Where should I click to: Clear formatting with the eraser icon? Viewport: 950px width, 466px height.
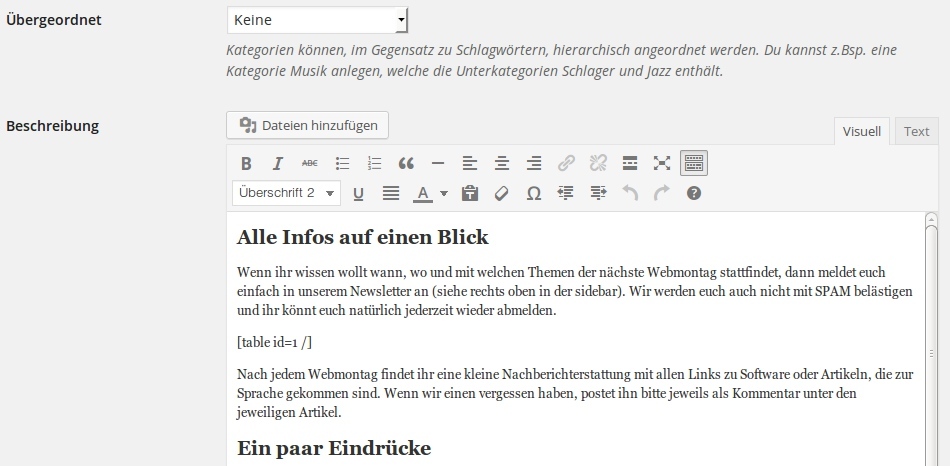pos(502,193)
